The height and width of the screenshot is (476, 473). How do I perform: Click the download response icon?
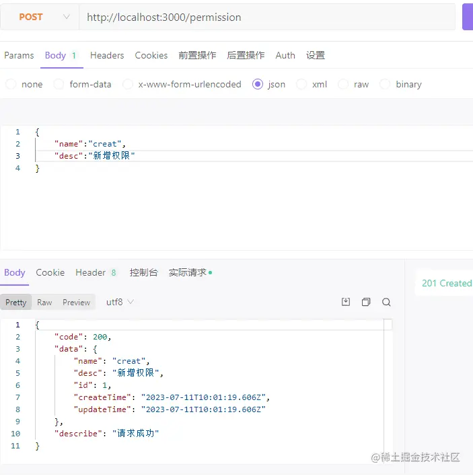point(346,302)
